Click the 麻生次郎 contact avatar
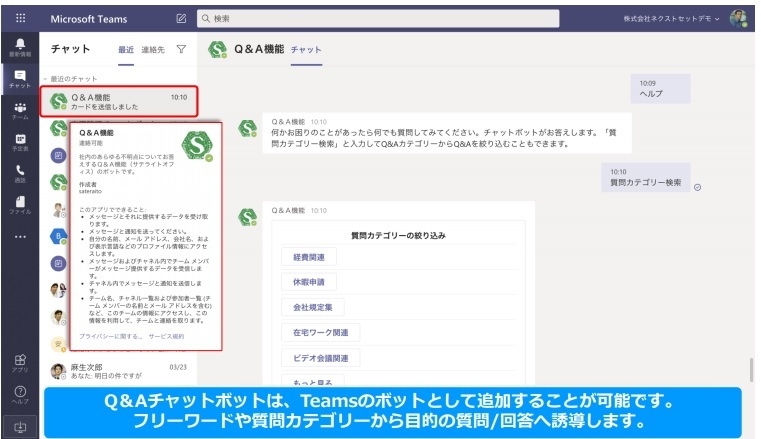The width and height of the screenshot is (761, 439). click(x=58, y=371)
